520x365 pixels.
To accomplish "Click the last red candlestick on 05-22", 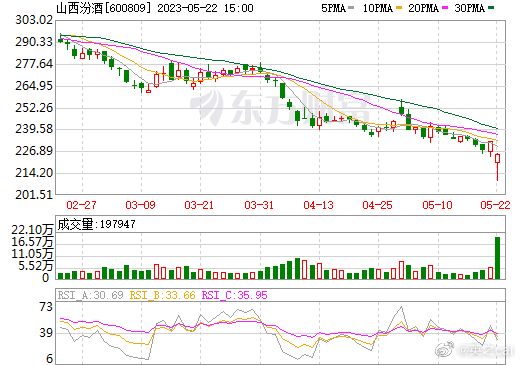I will pos(497,167).
